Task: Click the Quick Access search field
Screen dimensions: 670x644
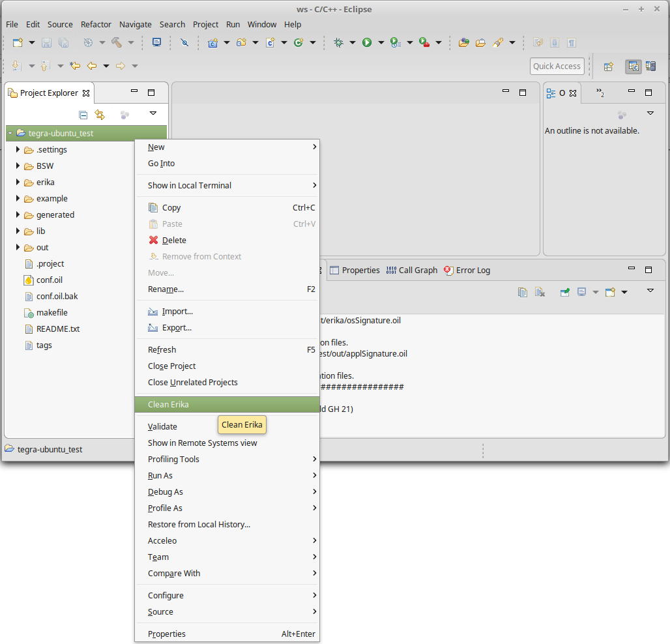Action: tap(557, 66)
